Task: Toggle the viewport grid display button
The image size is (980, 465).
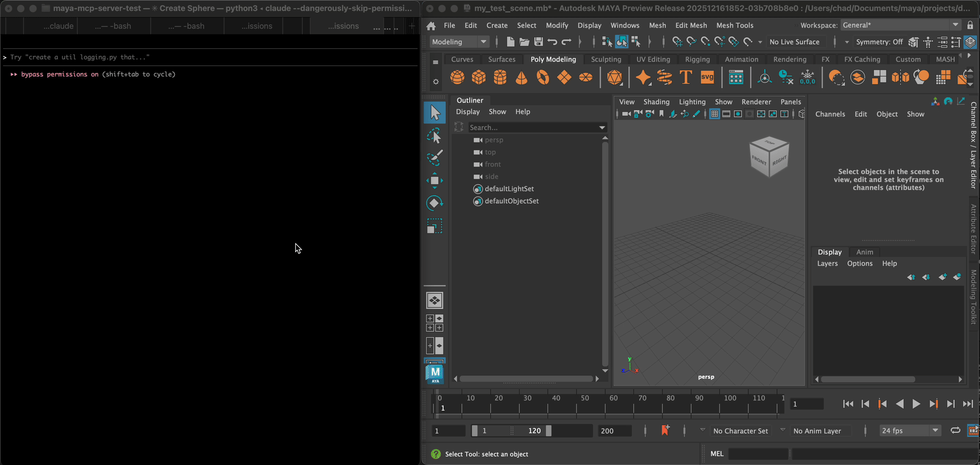Action: pos(714,114)
